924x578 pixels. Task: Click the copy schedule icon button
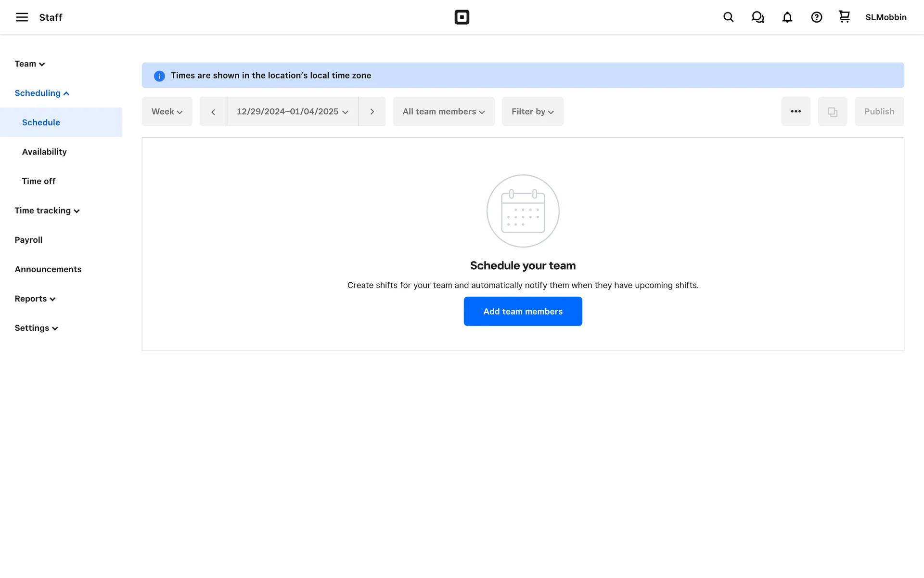832,112
